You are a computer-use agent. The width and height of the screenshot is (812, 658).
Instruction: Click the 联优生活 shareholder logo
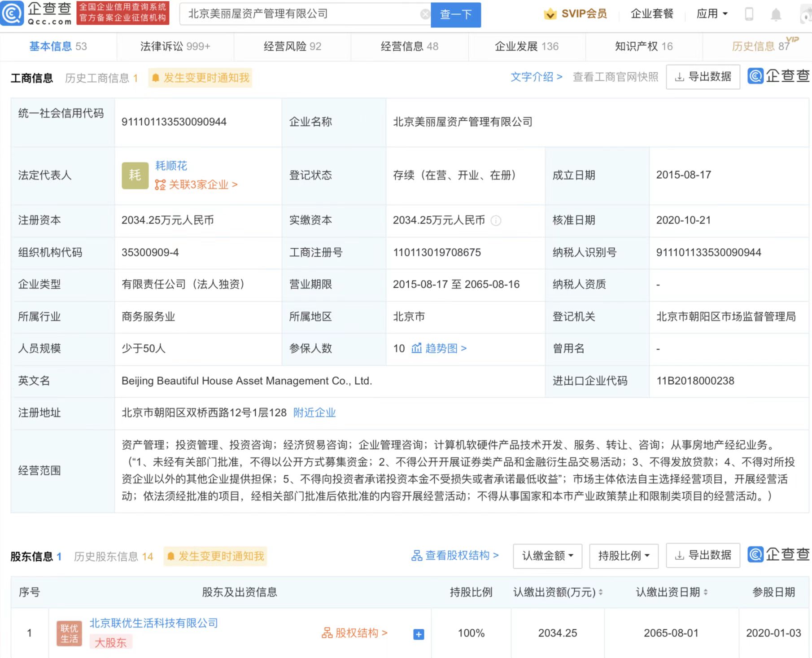[x=69, y=633]
